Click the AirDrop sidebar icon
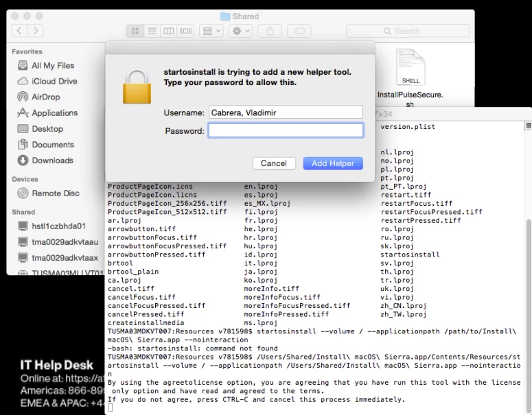 tap(23, 97)
